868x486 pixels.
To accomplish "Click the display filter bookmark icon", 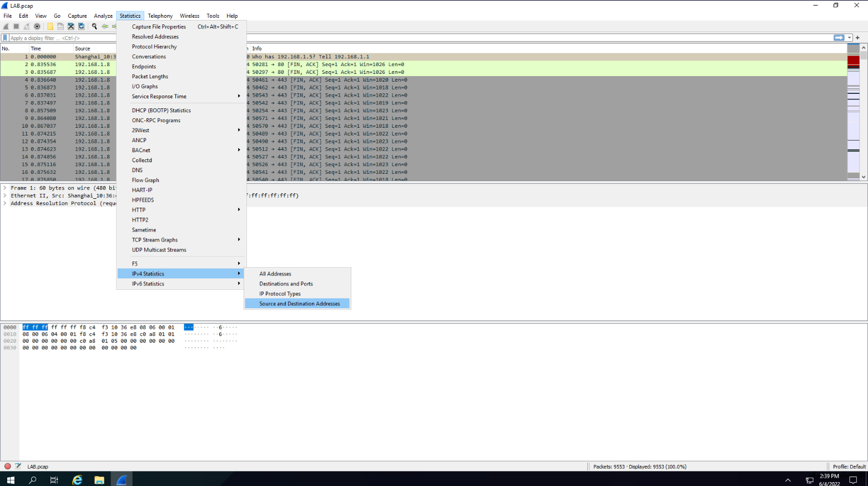I will pos(5,38).
